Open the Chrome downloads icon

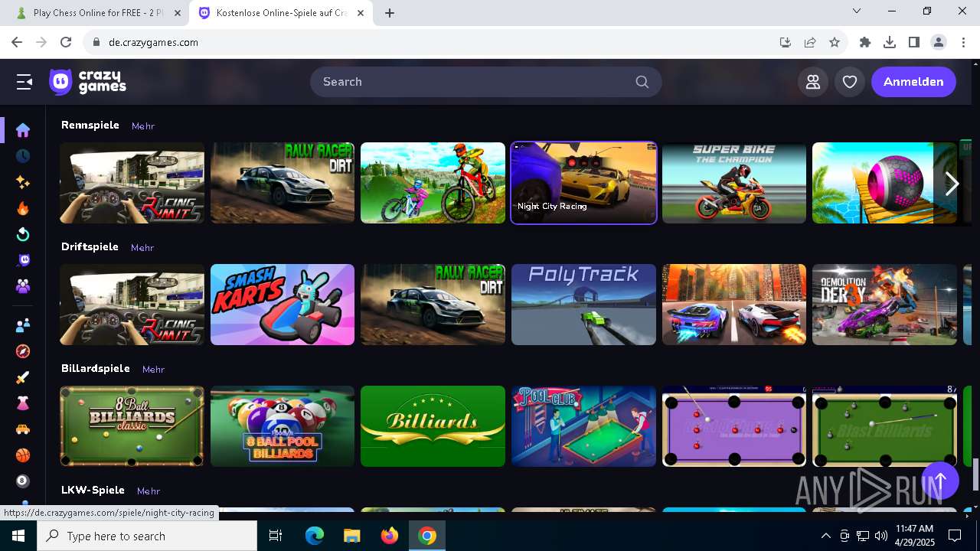coord(890,43)
